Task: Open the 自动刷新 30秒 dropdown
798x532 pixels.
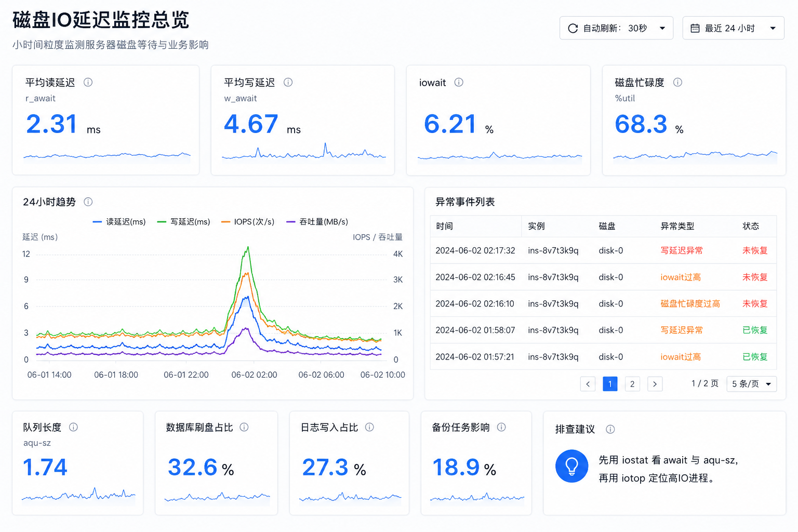Action: pos(616,28)
